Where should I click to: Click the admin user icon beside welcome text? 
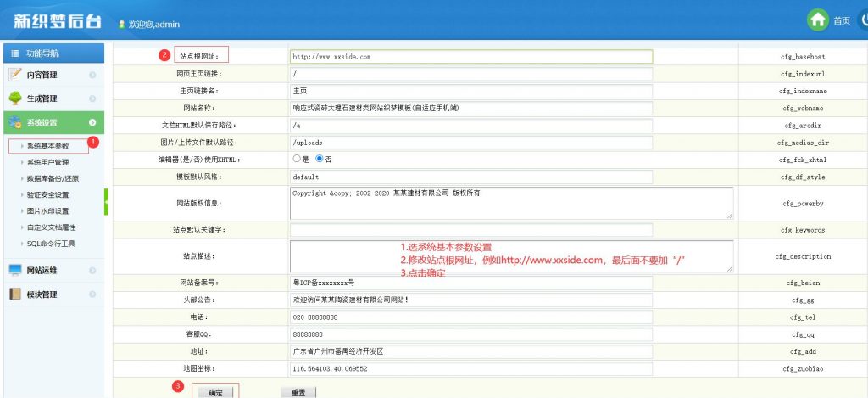(121, 25)
